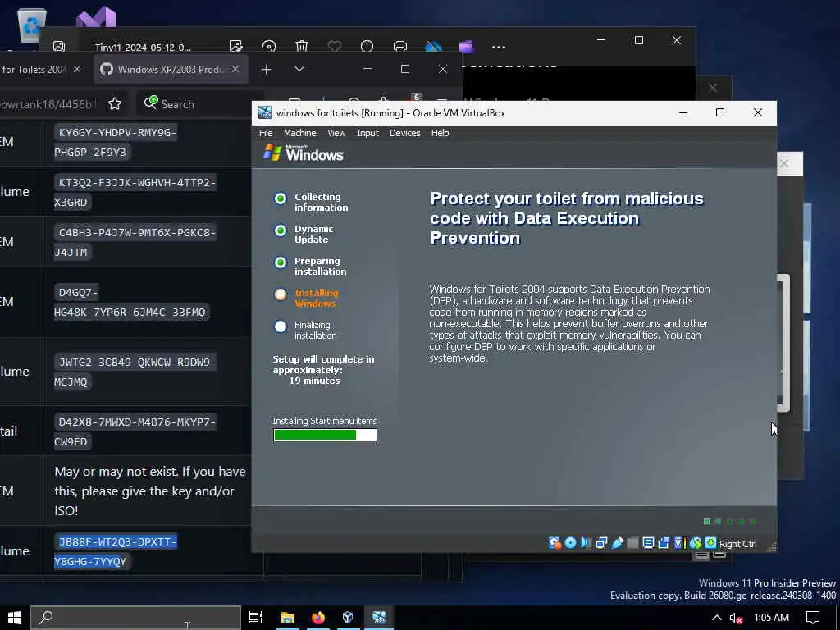Click the favorite heart icon in Photos app
840x630 pixels.
point(335,47)
